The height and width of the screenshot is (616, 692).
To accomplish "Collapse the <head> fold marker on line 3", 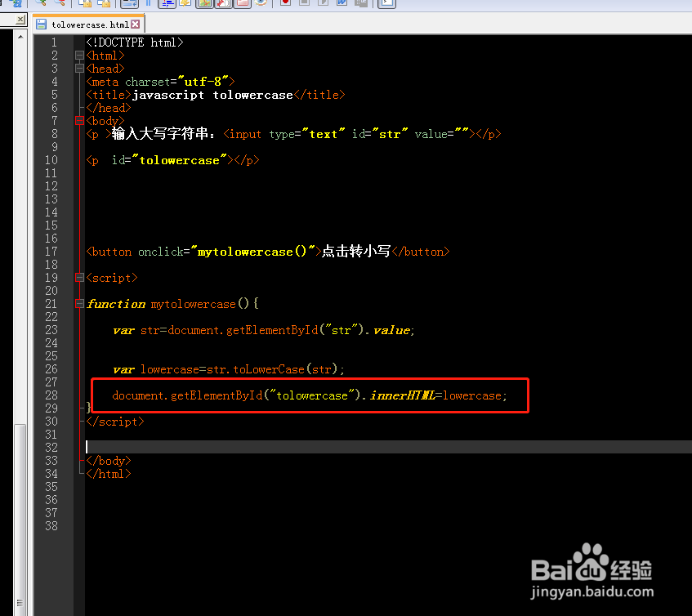I will tap(79, 69).
